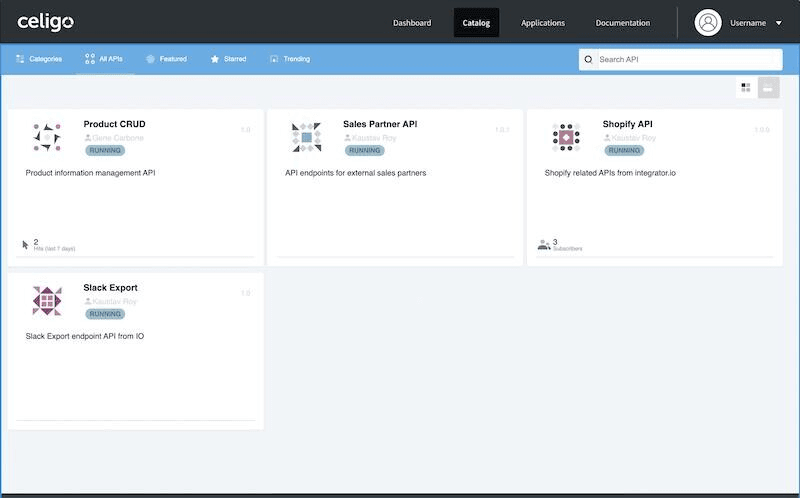This screenshot has width=800, height=498.
Task: Click the Product CRUD API icon
Action: [46, 138]
